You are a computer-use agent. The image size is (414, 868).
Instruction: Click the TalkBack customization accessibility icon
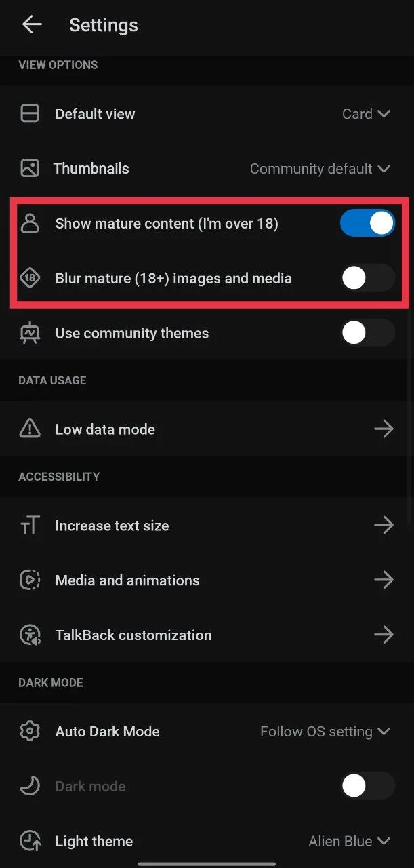[x=30, y=635]
